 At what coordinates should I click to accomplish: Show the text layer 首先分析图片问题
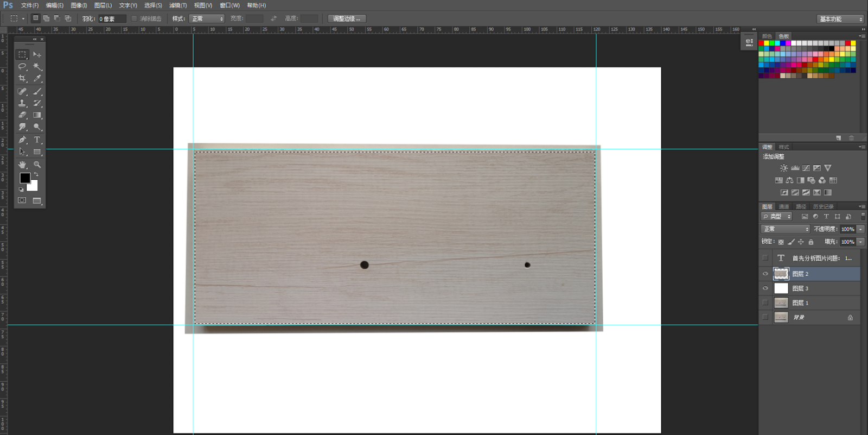click(x=765, y=258)
